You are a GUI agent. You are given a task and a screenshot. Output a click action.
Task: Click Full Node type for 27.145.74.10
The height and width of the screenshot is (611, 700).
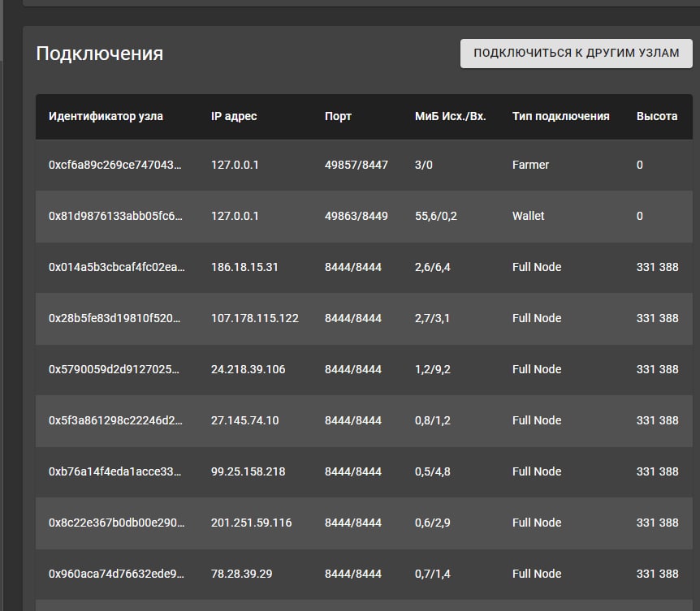(537, 420)
